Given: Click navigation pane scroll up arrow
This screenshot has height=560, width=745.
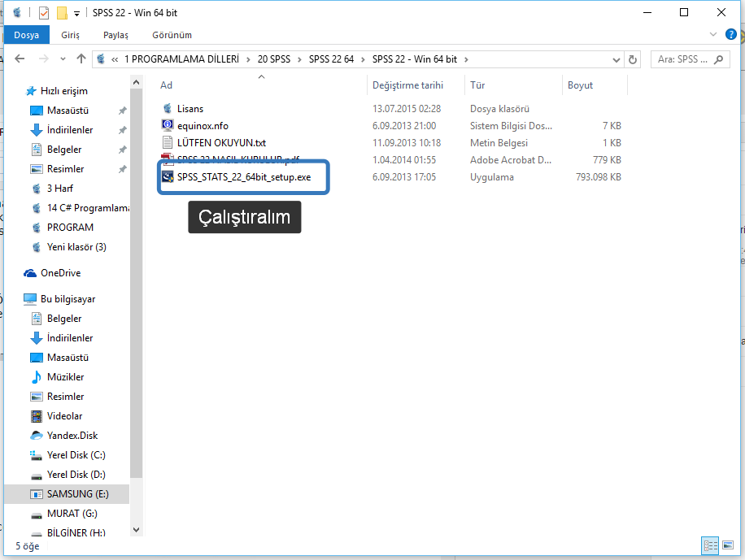Looking at the screenshot, I should tap(137, 83).
